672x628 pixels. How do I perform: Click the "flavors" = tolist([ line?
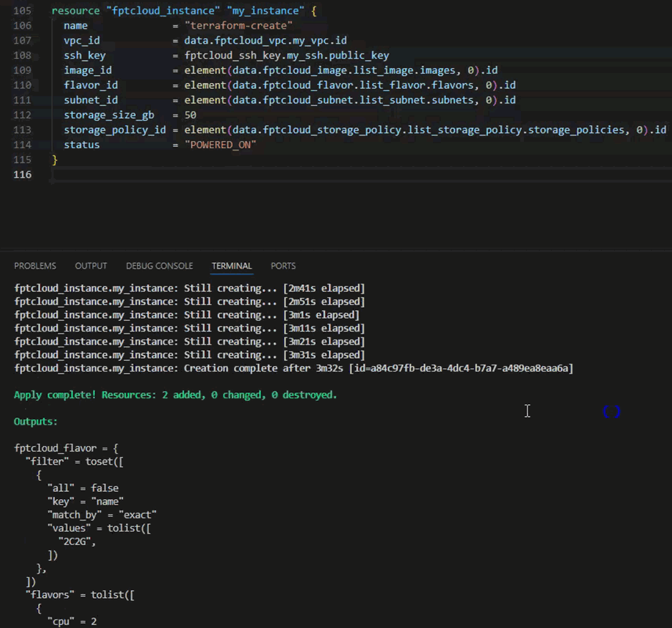pos(80,595)
